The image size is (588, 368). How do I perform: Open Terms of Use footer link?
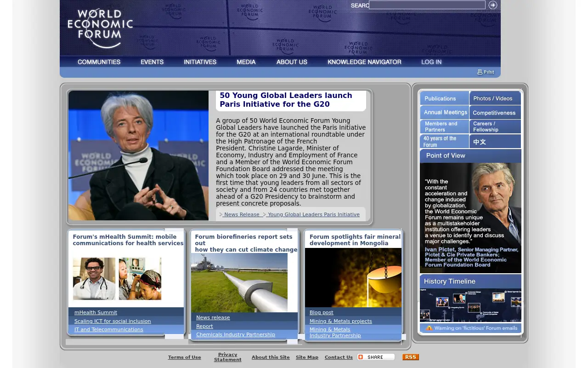click(x=185, y=357)
